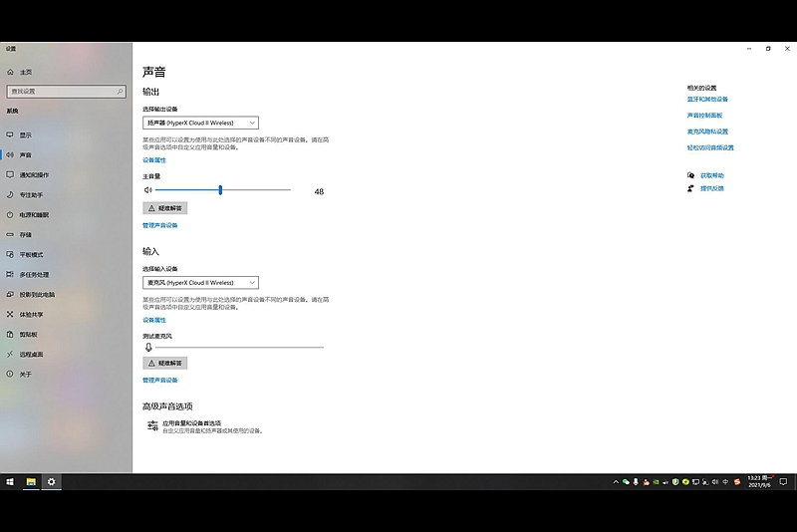The image size is (797, 532).
Task: Open 多任务处理 multitasking settings
Action: 34,275
